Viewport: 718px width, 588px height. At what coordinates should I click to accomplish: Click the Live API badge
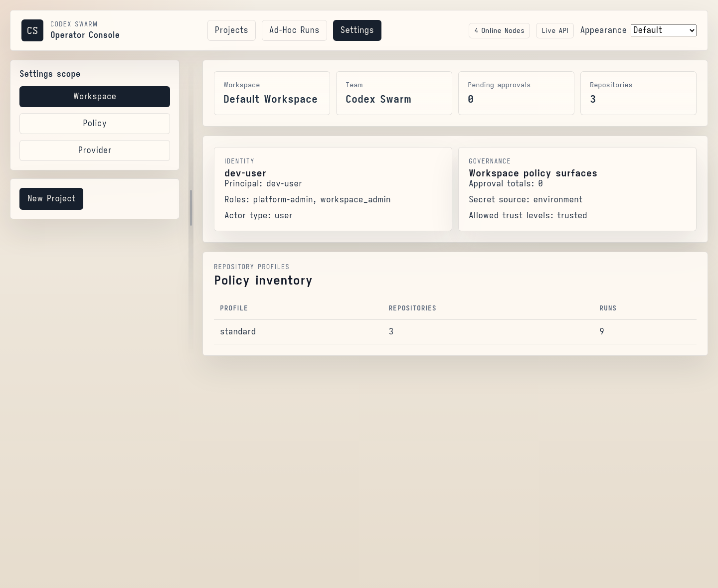coord(555,30)
